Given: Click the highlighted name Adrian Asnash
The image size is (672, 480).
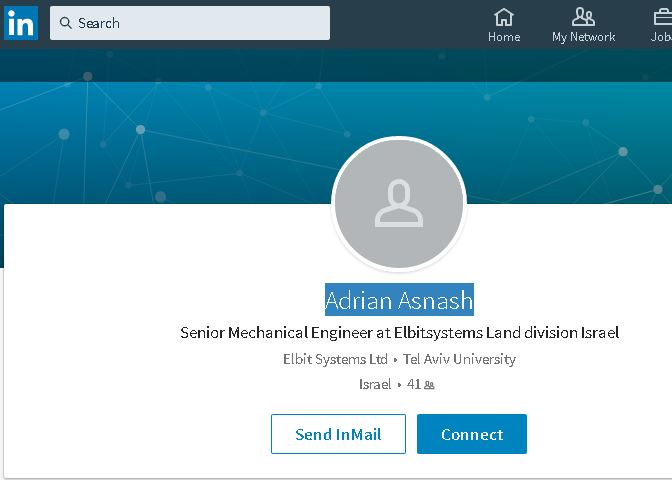Looking at the screenshot, I should coord(399,299).
